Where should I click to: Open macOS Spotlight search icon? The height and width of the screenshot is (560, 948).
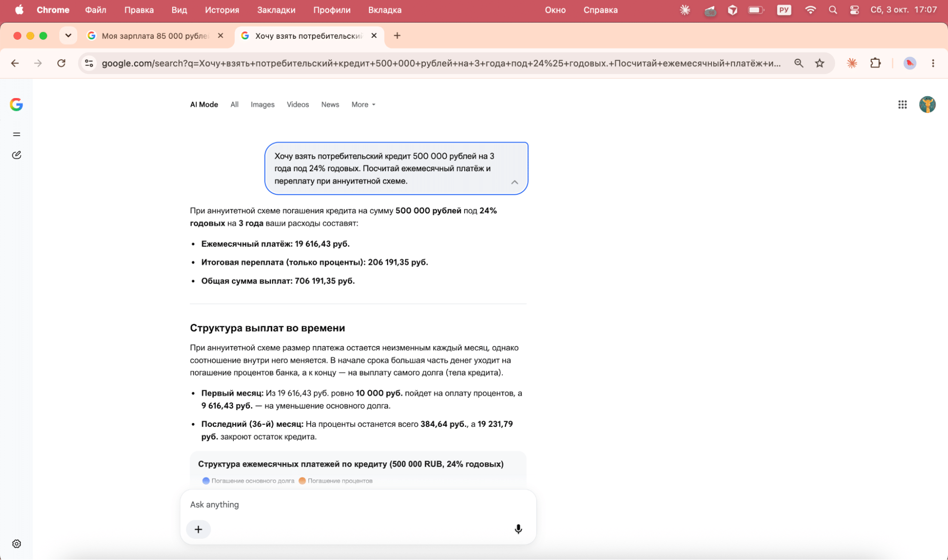833,10
